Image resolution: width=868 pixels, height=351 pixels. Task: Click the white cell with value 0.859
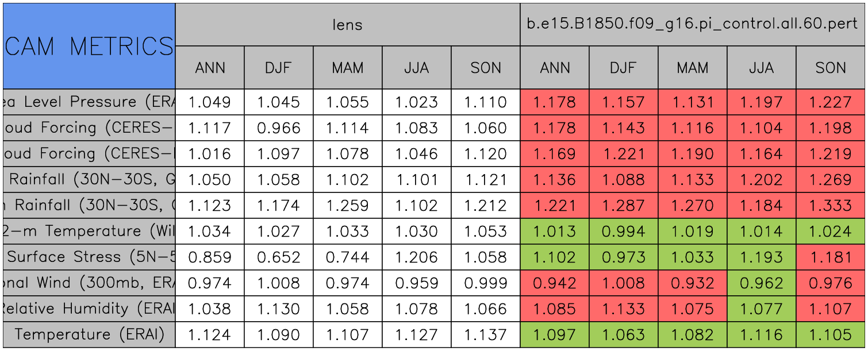click(210, 257)
